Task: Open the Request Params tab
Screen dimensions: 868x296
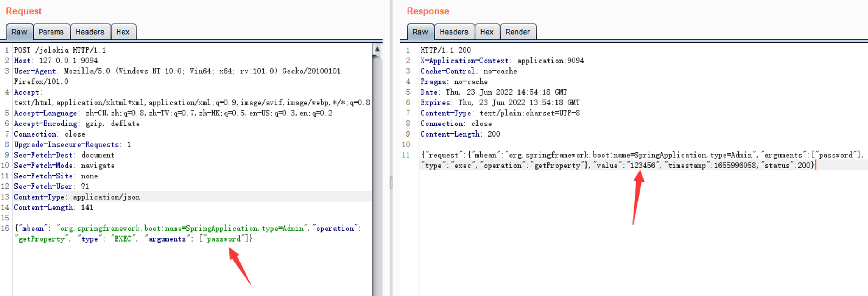Action: point(51,32)
